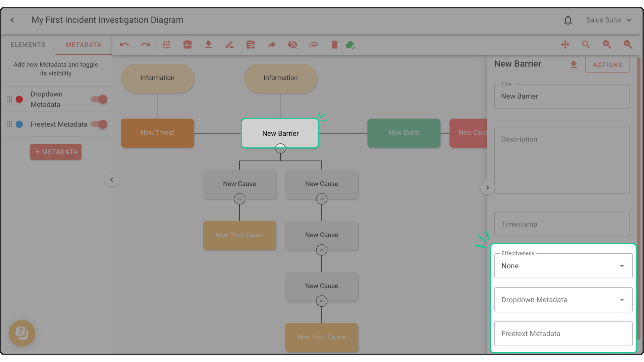Click the zoom in magnifier icon
Viewport: 644px width, 362px height.
tap(607, 45)
